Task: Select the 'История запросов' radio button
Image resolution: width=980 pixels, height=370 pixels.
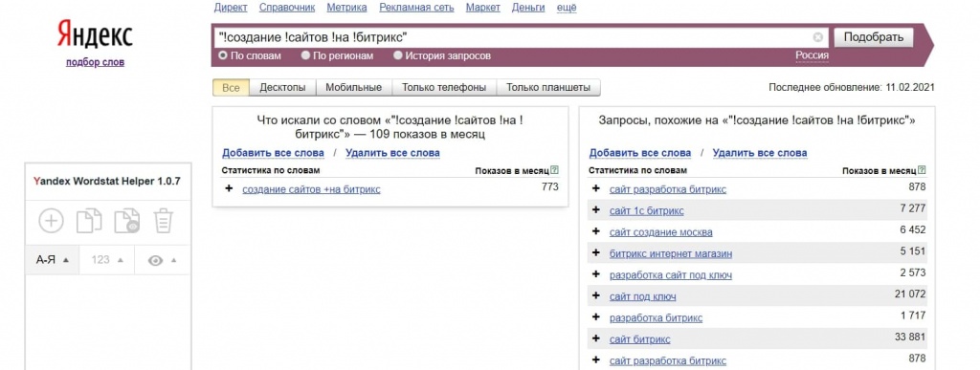Action: coord(397,55)
